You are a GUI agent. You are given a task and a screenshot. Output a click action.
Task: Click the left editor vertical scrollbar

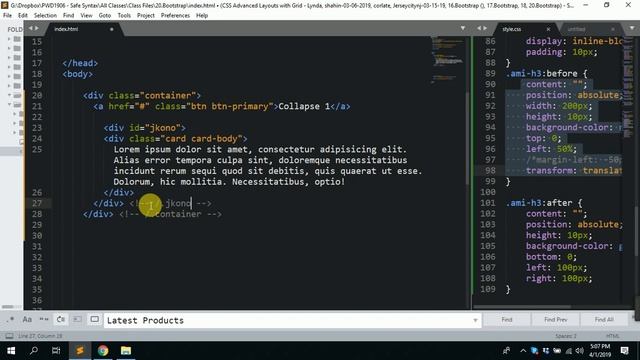[x=468, y=139]
